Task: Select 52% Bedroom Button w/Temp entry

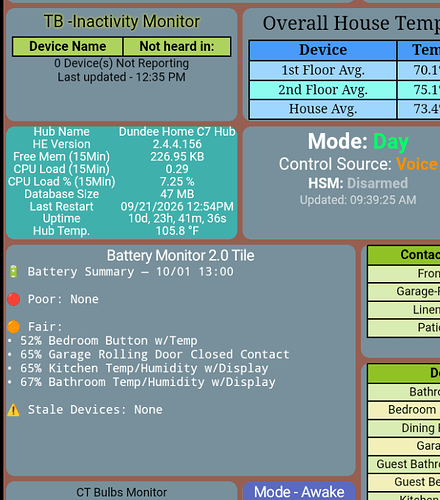Action: click(x=108, y=341)
